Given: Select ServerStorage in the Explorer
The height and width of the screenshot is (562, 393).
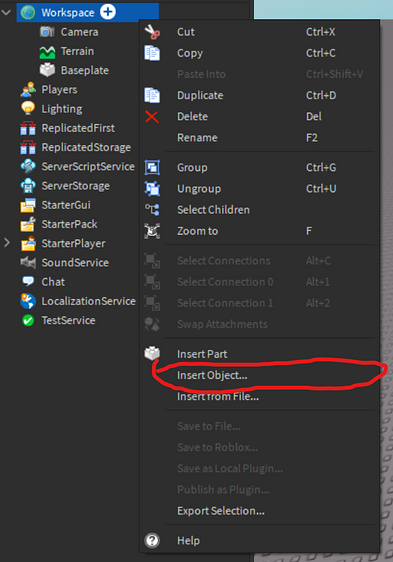Looking at the screenshot, I should [x=76, y=186].
